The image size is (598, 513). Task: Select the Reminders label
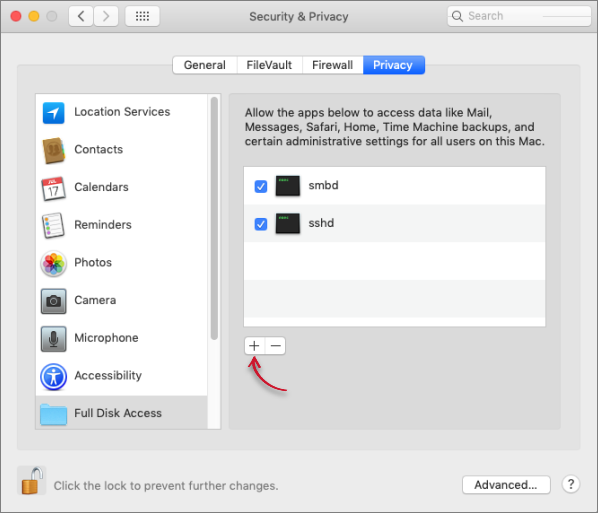[103, 225]
